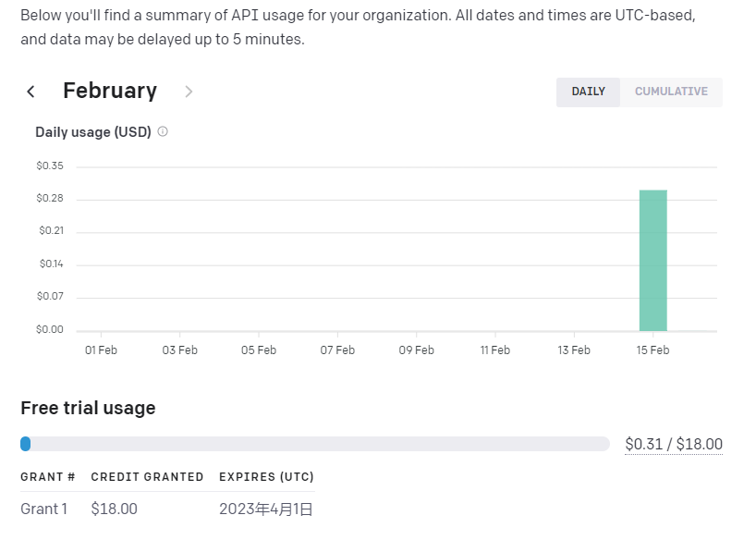Click the green usage bar for 15 Feb
The image size is (756, 540).
(x=652, y=260)
